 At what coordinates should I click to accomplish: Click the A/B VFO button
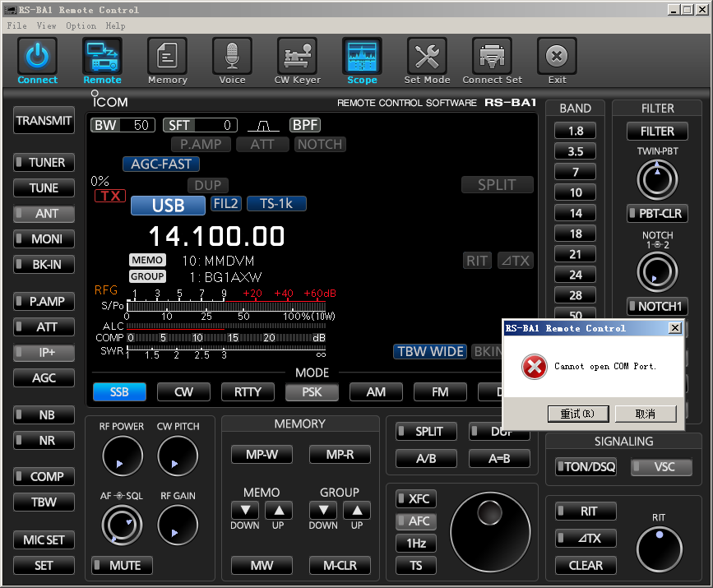coord(426,458)
